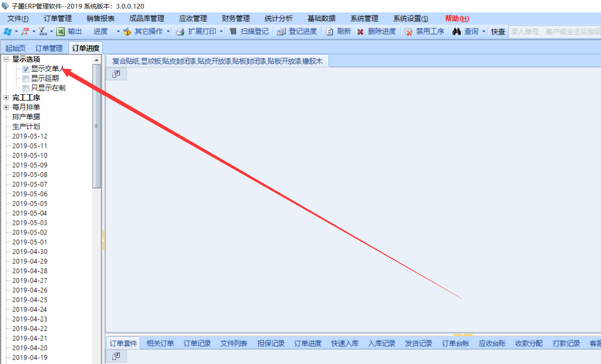Click the 登记进度 toolbar icon
Viewport: 601px width, 364px height.
click(281, 32)
